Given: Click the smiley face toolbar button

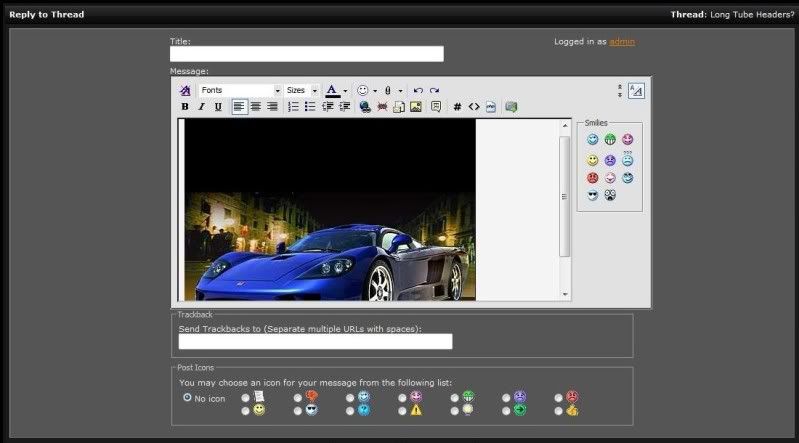Looking at the screenshot, I should point(362,90).
